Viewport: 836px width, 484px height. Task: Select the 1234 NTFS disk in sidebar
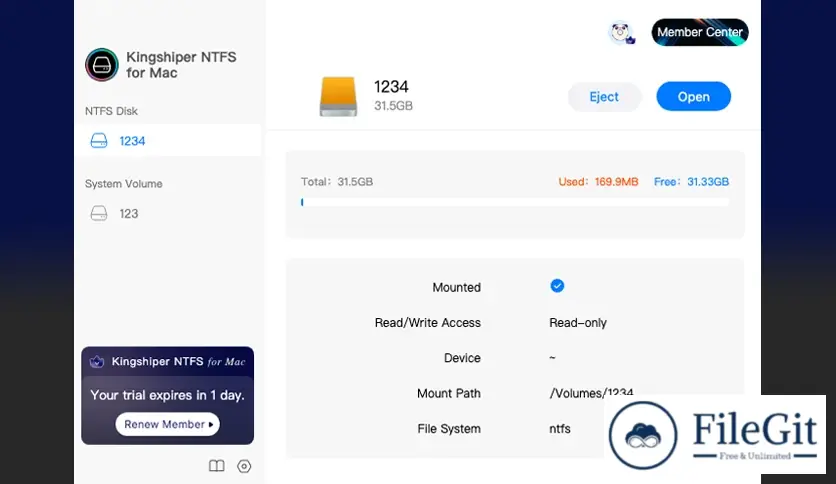(132, 141)
